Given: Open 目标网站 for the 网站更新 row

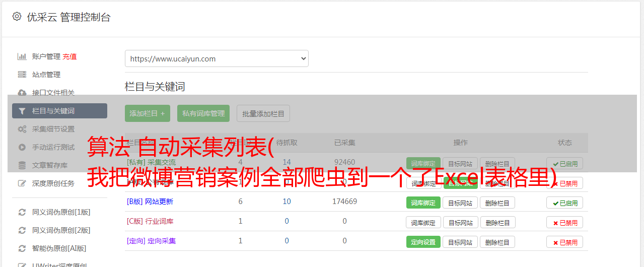Looking at the screenshot, I should (461, 203).
